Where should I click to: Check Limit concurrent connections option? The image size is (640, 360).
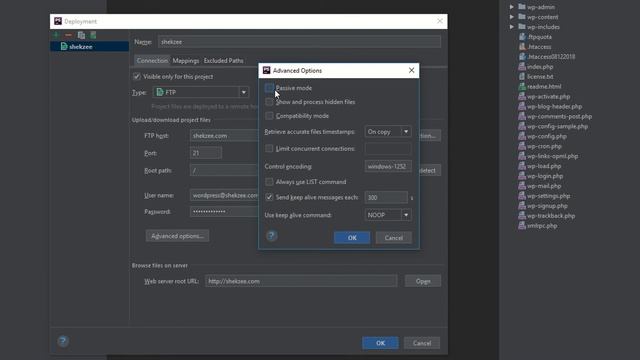coord(269,149)
